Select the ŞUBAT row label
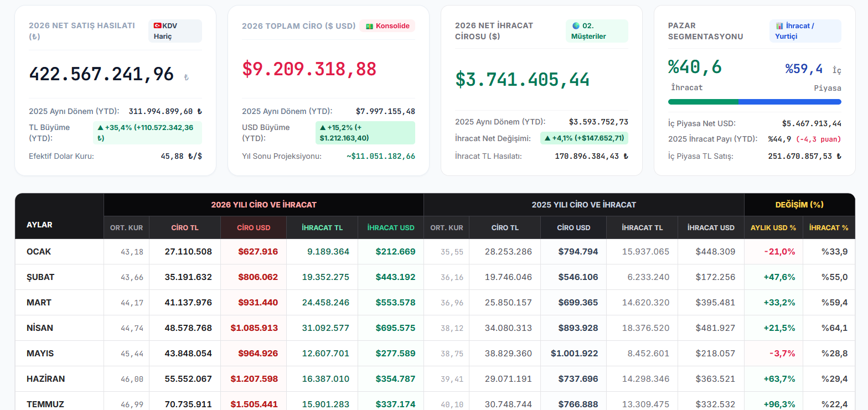Screen dimensions: 868x410 (40, 277)
